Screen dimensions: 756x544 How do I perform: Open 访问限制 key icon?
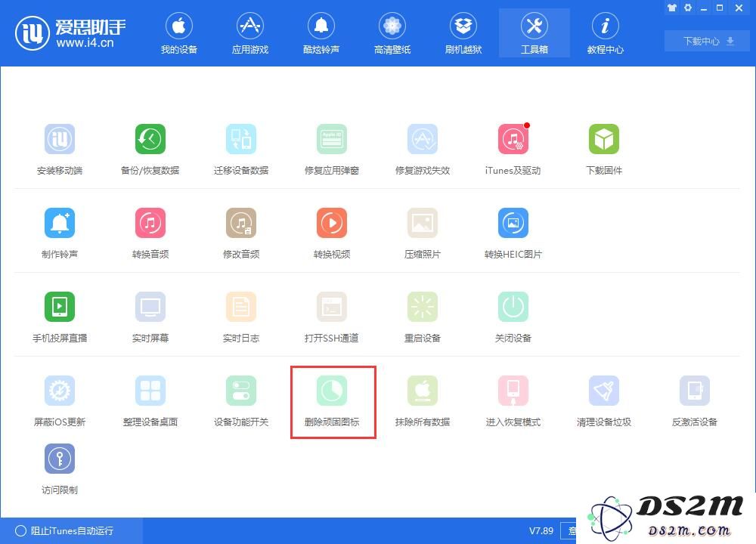tap(60, 459)
